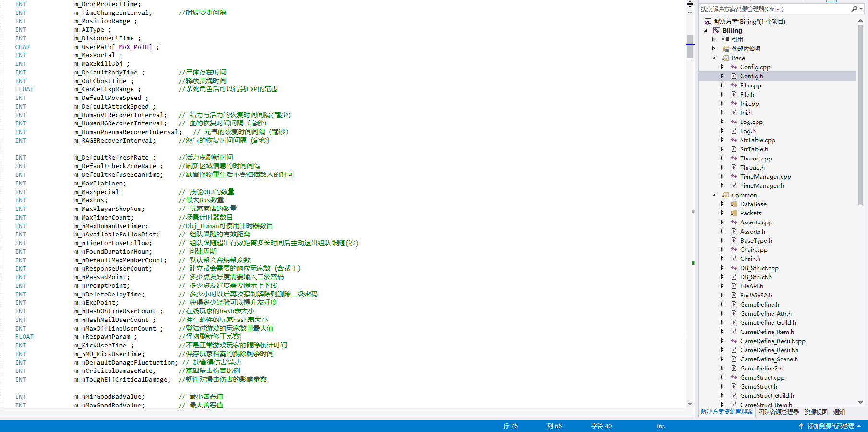Switch to the 资源视图 tab
This screenshot has height=432, width=868.
click(x=816, y=412)
